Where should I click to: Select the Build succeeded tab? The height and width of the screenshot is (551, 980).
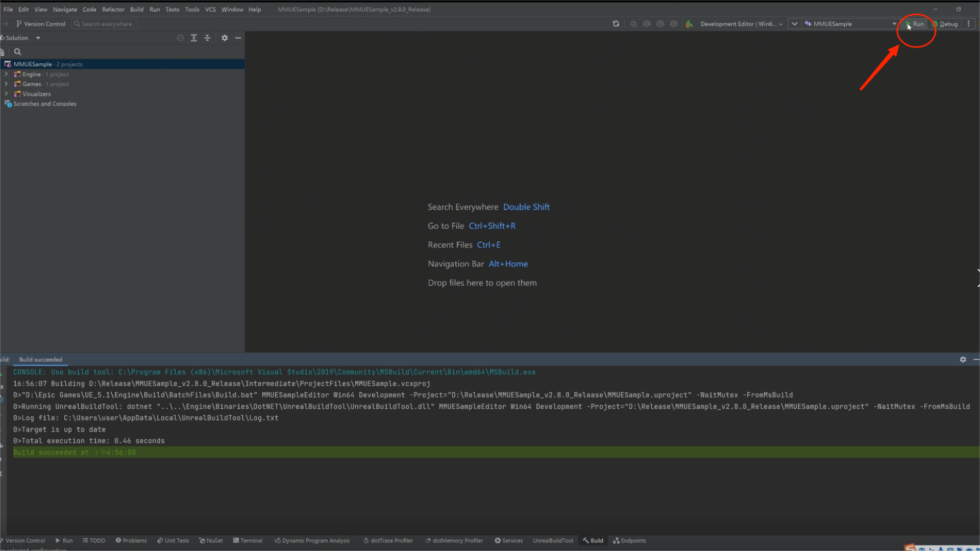41,359
